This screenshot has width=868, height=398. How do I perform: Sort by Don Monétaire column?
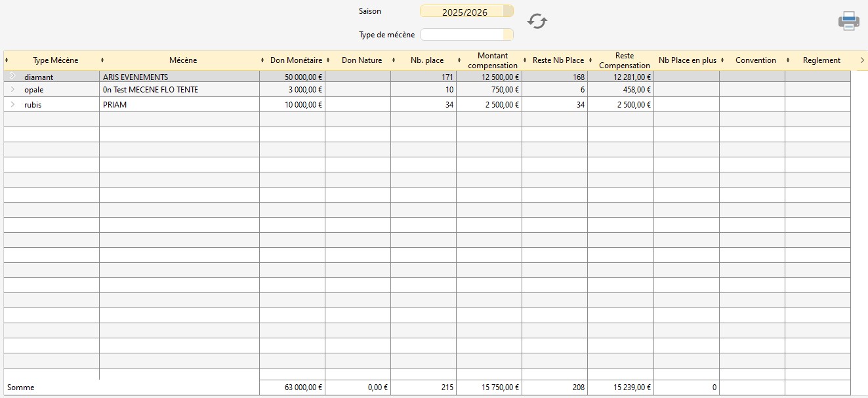[x=296, y=60]
